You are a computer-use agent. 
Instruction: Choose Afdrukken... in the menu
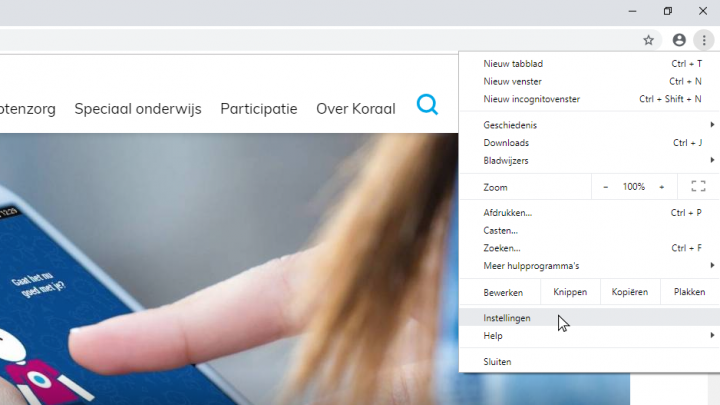[590, 213]
